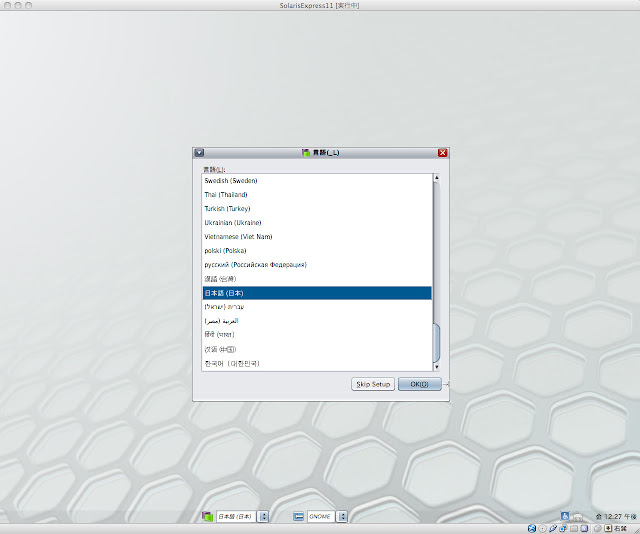Screen dimensions: 640x534
Task: Click the VirtualBox host key arrow icon
Action: 608,528
